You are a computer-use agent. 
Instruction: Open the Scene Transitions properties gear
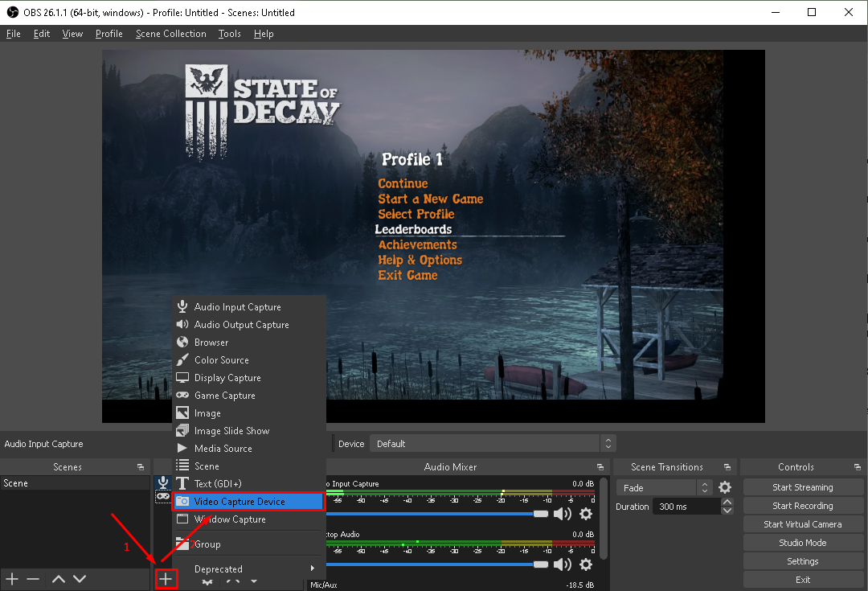point(725,487)
